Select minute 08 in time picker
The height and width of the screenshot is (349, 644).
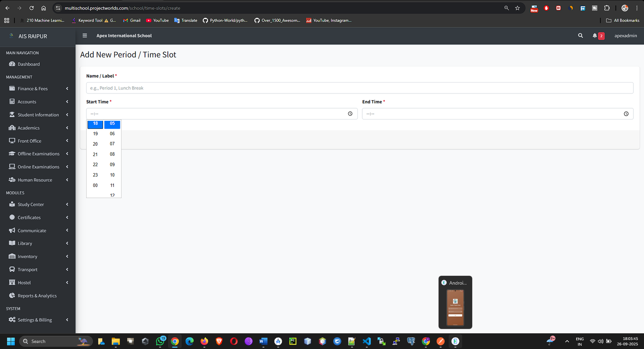pyautogui.click(x=112, y=154)
